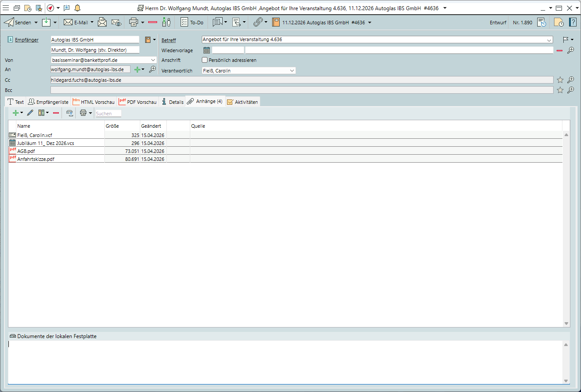Screen dimensions: 581x392
Task: Click the red minus remove attachment icon
Action: tap(56, 113)
